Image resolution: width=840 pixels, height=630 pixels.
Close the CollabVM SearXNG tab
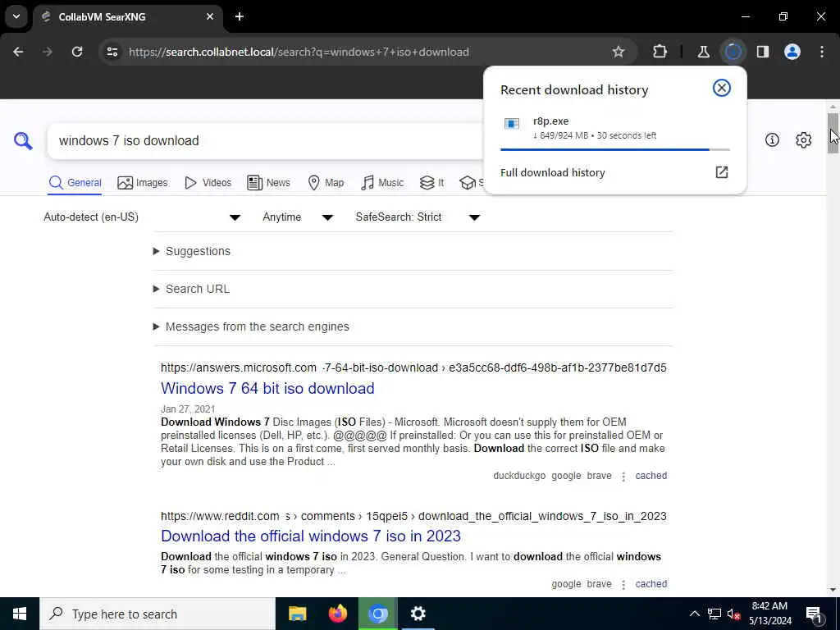[210, 16]
